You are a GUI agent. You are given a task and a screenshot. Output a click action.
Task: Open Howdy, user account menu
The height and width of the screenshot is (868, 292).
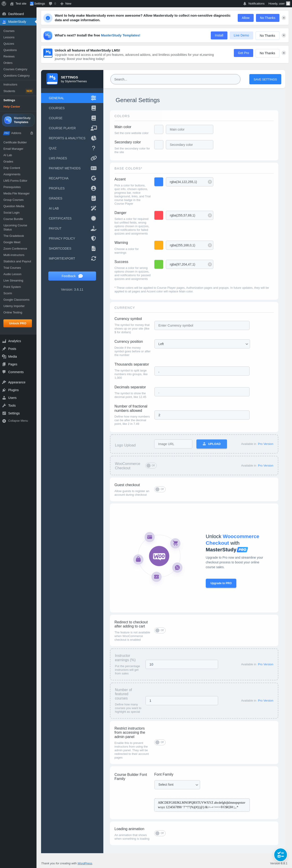pyautogui.click(x=279, y=3)
